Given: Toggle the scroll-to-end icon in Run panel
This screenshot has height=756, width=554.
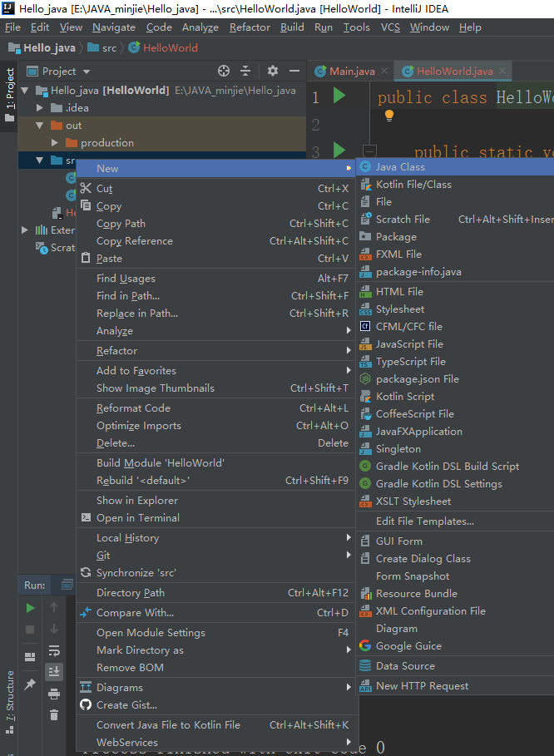Looking at the screenshot, I should pyautogui.click(x=54, y=671).
